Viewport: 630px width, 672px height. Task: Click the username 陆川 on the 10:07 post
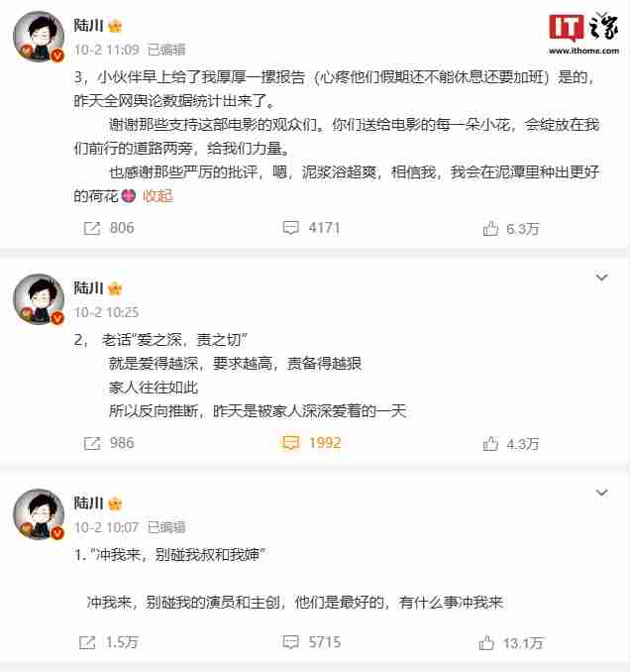pos(88,503)
